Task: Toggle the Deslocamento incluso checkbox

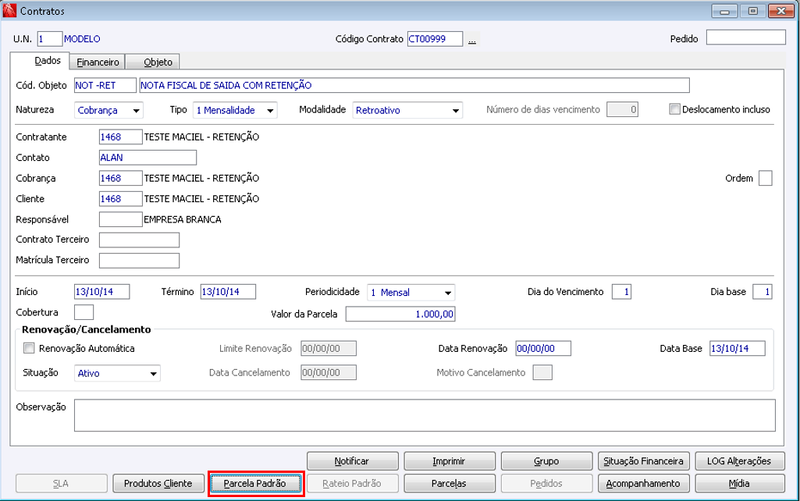Action: point(674,109)
